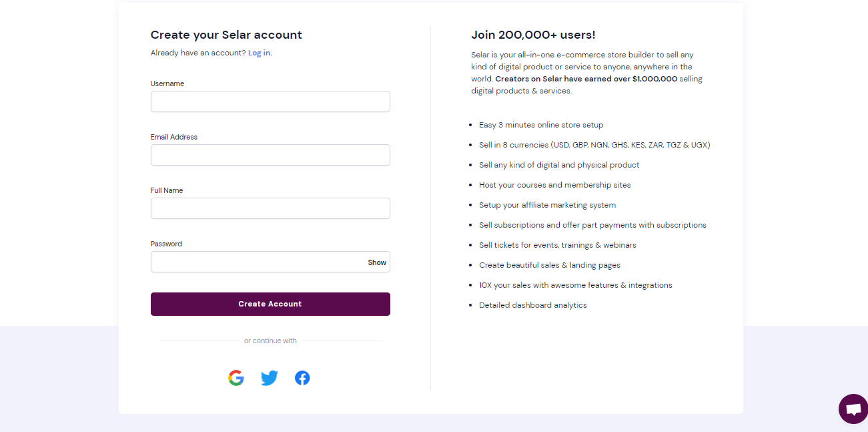Sign up using the Twitter icon

tap(269, 377)
